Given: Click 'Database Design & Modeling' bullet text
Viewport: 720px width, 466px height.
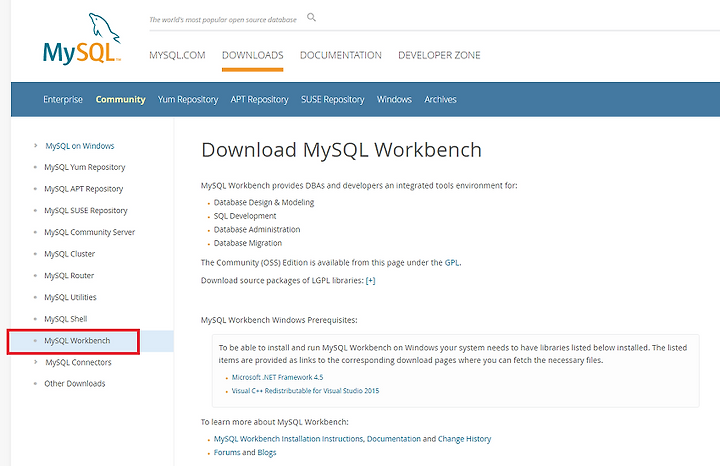Looking at the screenshot, I should pyautogui.click(x=264, y=202).
